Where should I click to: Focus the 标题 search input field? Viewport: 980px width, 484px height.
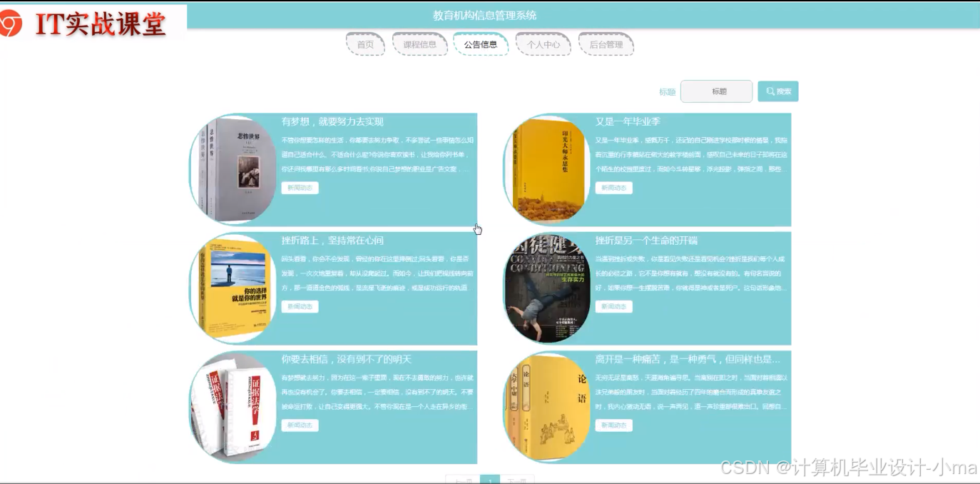pyautogui.click(x=716, y=91)
